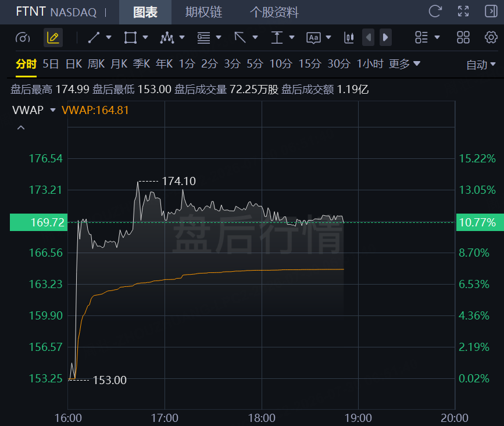This screenshot has height=426, width=504.
Task: Expand text annotation tool options
Action: tap(328, 37)
